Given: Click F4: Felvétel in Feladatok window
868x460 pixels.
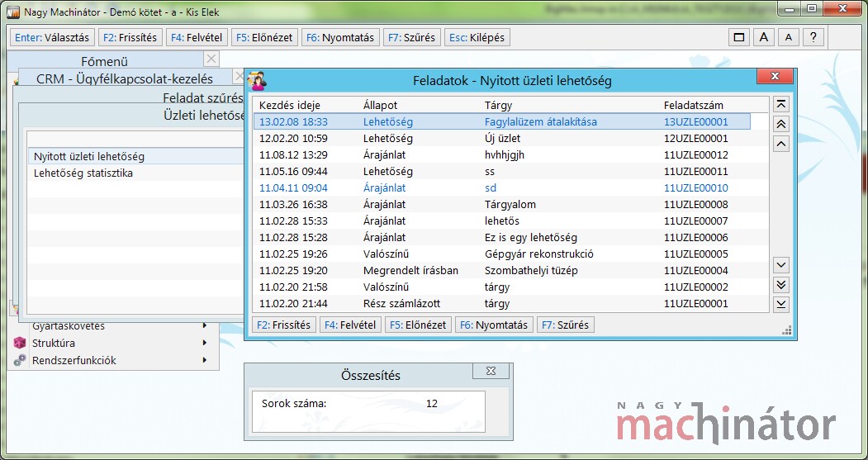Looking at the screenshot, I should pos(350,325).
